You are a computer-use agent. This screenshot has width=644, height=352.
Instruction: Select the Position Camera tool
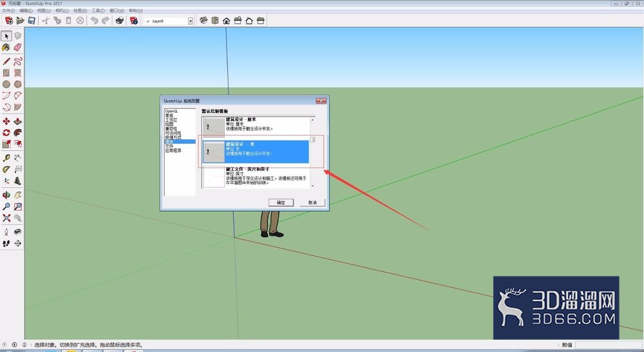tap(6, 232)
